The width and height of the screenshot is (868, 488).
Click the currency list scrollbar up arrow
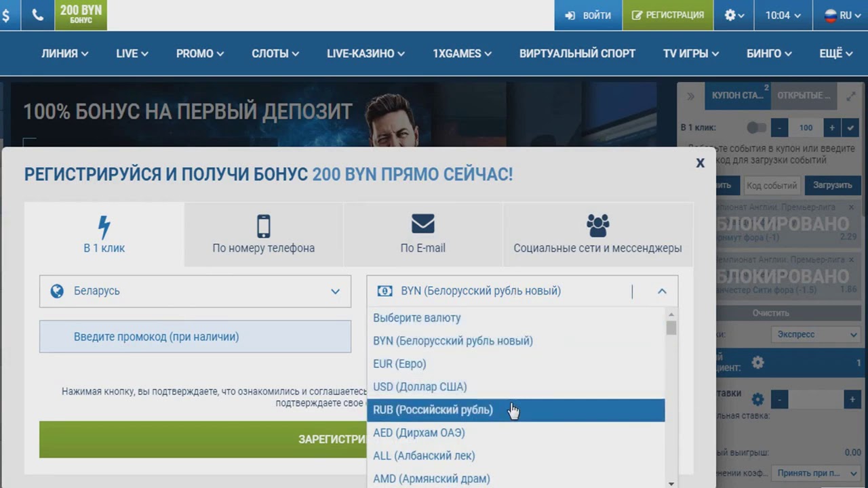tap(671, 314)
